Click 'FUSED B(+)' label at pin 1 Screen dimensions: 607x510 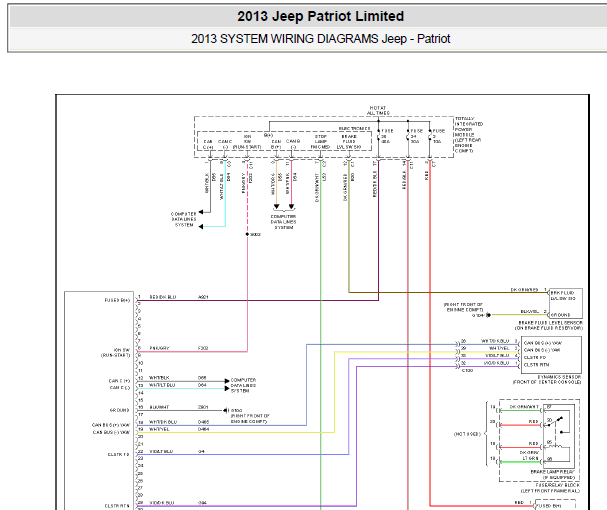tap(117, 300)
